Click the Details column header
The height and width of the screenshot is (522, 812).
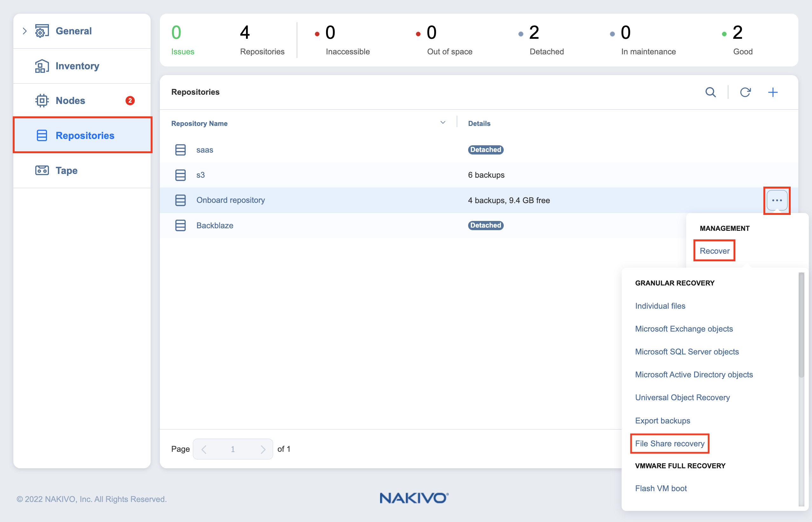pos(479,124)
